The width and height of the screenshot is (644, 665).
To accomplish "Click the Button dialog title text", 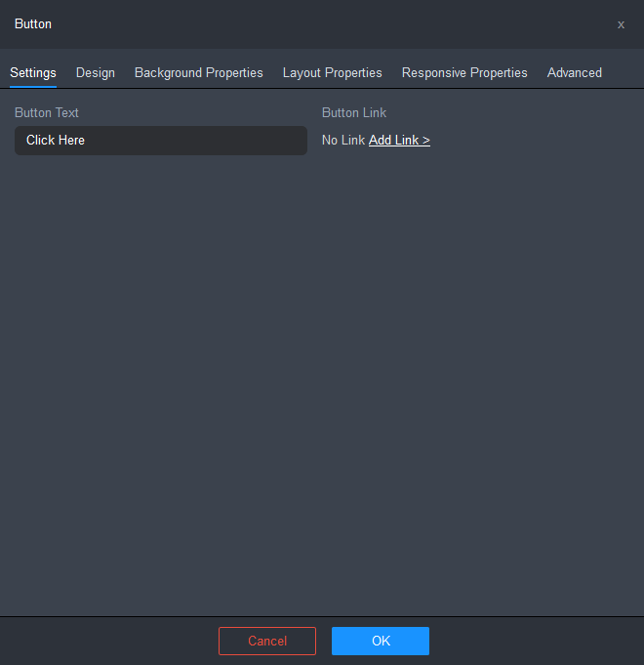I will (33, 24).
